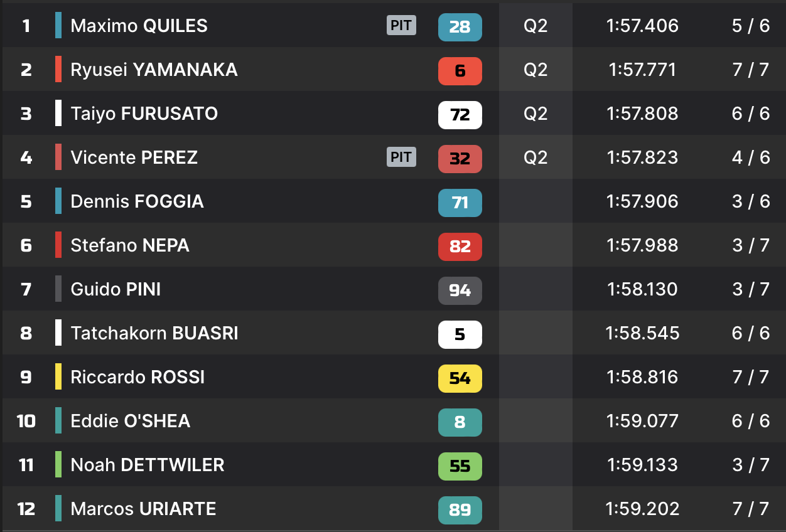
Task: Click the red team color bar for Stefano Nepa
Action: pyautogui.click(x=58, y=245)
